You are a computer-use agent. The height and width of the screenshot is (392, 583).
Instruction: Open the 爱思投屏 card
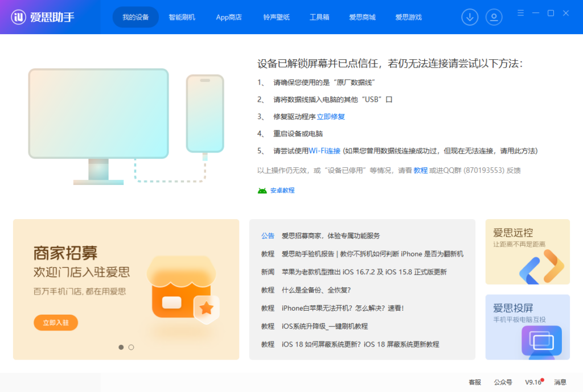528,327
